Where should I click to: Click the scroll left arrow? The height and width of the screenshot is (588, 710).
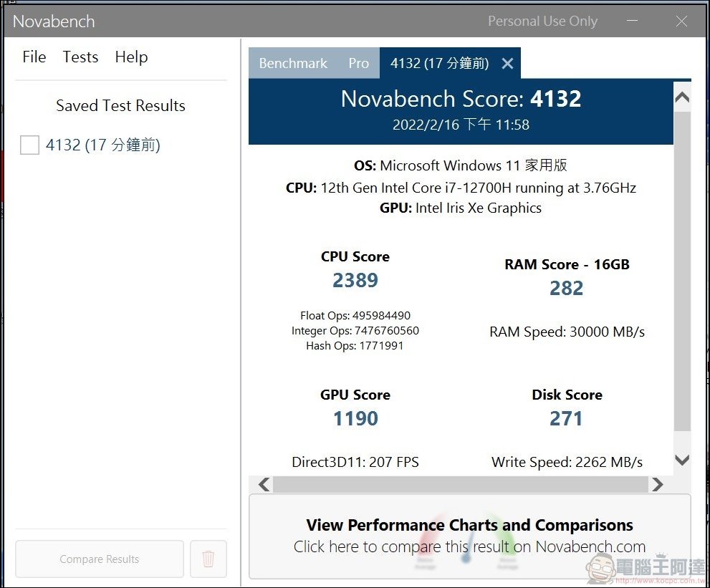pyautogui.click(x=264, y=485)
